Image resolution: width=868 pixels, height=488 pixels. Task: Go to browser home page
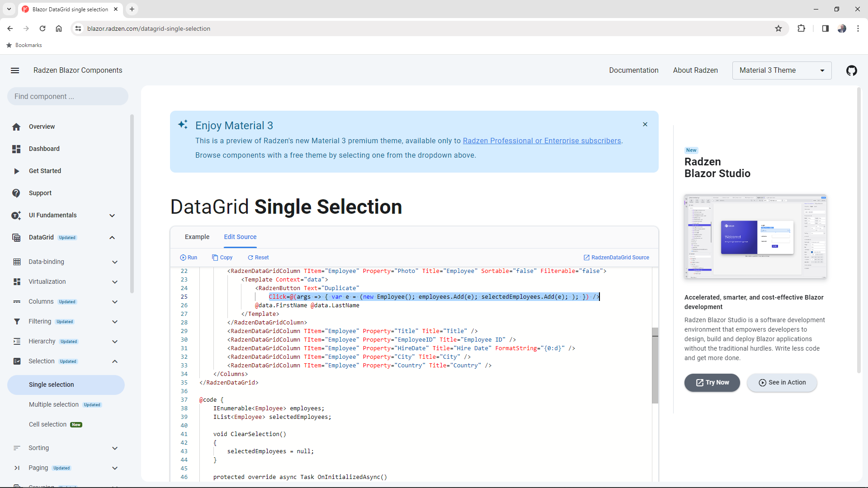point(59,28)
